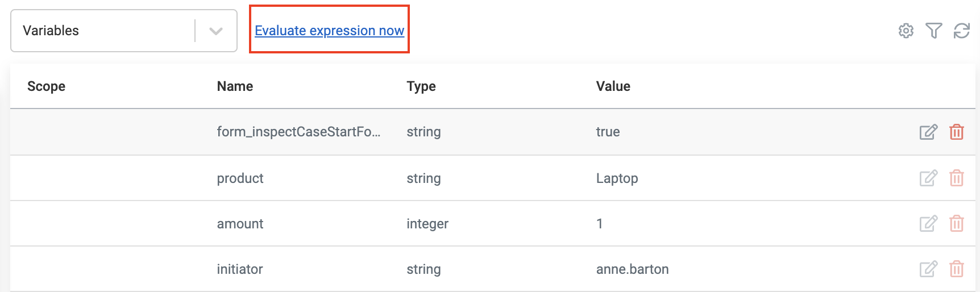The width and height of the screenshot is (980, 292).
Task: Edit the form_inspectCaseStartFo variable
Action: (928, 132)
